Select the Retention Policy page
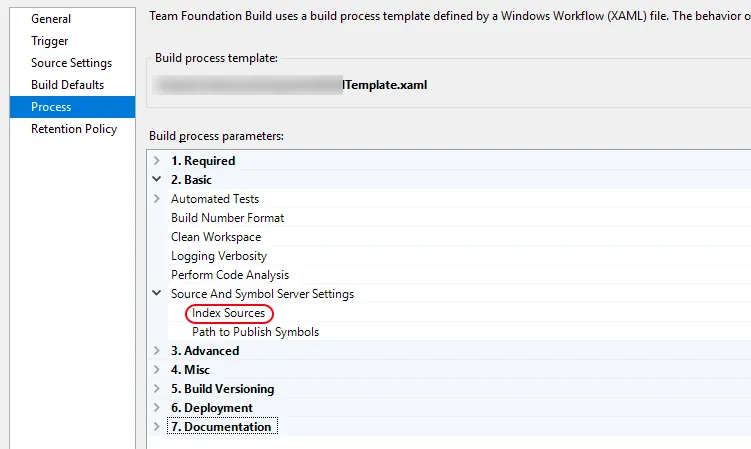The width and height of the screenshot is (751, 449). click(x=74, y=129)
